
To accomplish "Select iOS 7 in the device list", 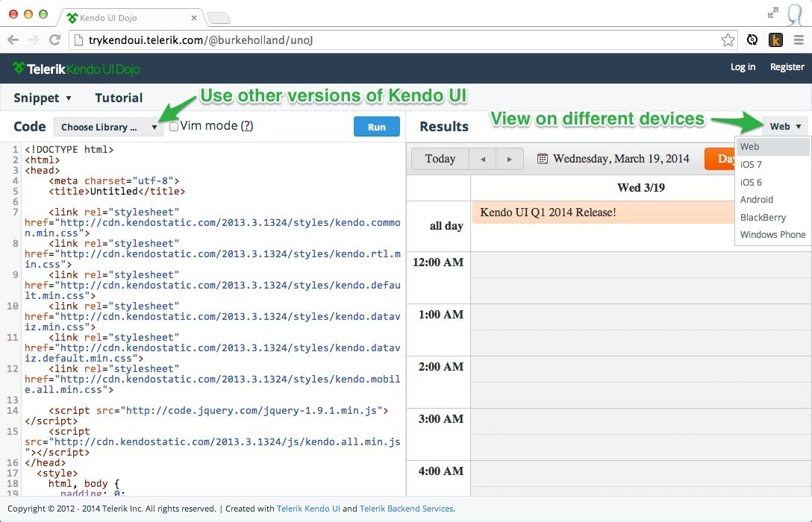I will 772,165.
